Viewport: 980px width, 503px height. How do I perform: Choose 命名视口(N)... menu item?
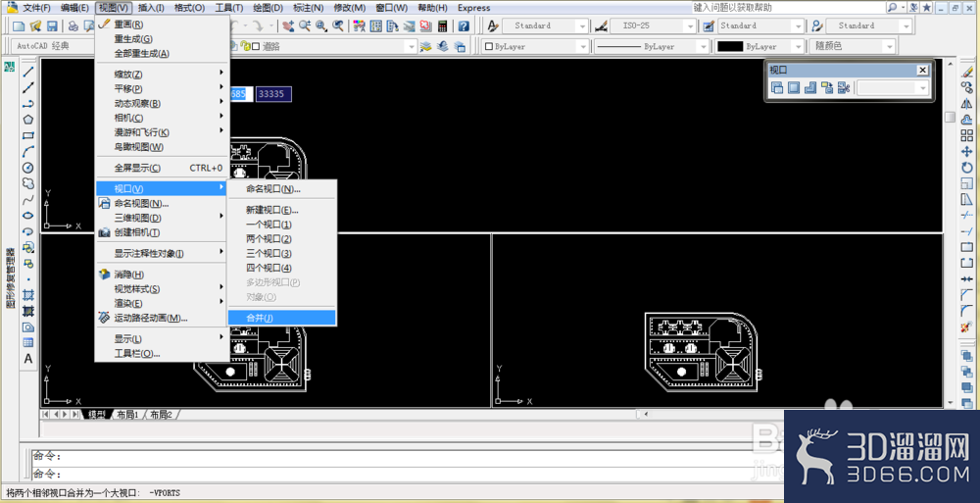coord(282,189)
